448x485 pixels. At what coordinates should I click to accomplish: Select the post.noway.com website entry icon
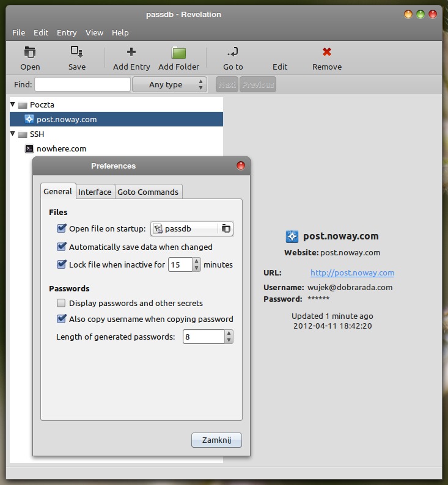pos(29,119)
